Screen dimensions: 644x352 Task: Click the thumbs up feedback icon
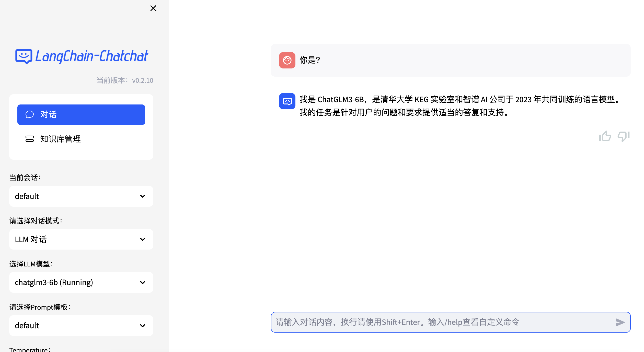(x=605, y=136)
